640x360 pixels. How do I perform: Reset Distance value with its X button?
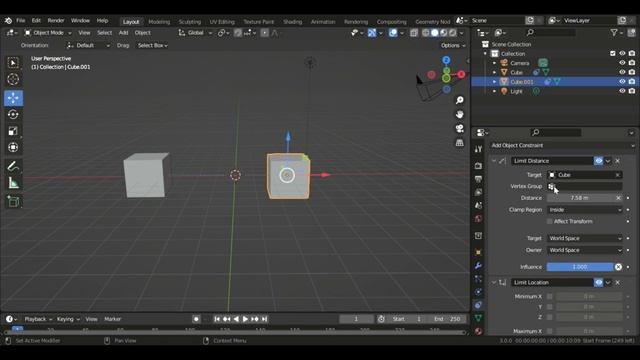(x=618, y=198)
